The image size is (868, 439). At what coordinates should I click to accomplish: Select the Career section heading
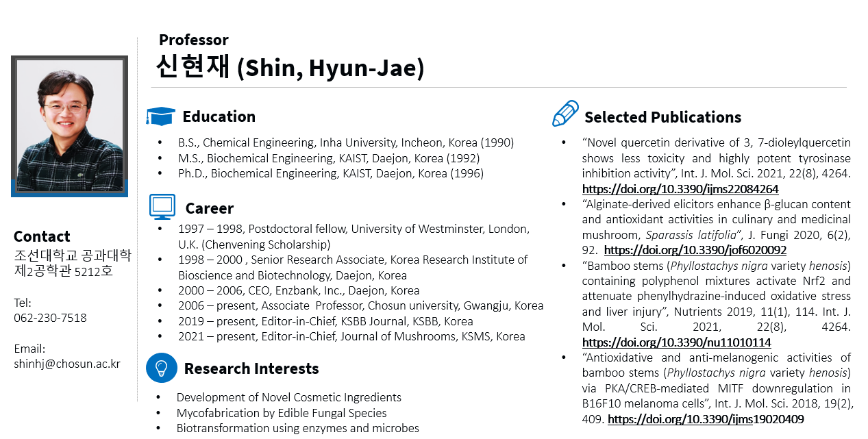pos(210,208)
